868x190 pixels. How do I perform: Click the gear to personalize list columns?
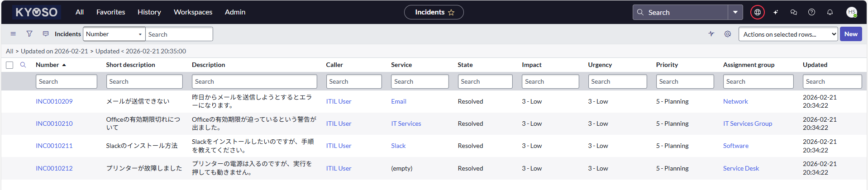click(727, 34)
